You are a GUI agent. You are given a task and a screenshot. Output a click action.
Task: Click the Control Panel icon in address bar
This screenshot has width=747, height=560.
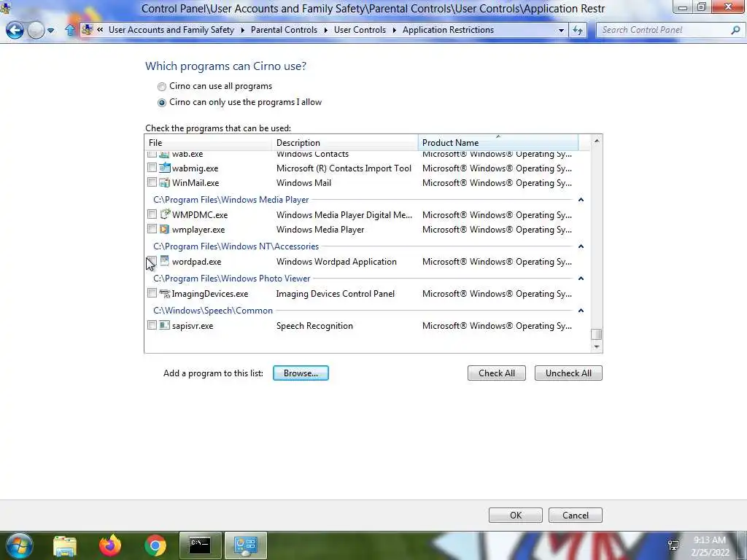point(88,29)
